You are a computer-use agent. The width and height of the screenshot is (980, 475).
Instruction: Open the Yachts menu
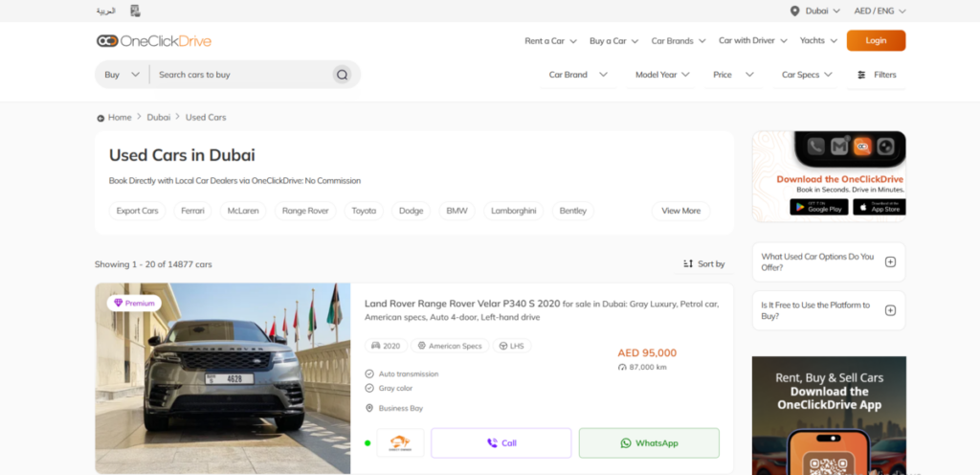pos(819,40)
